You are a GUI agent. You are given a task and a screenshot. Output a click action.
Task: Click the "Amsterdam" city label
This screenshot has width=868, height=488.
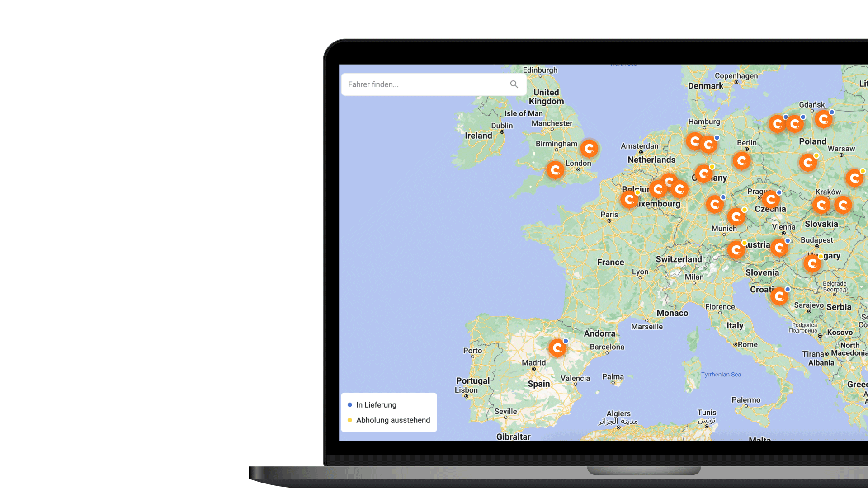pyautogui.click(x=641, y=146)
